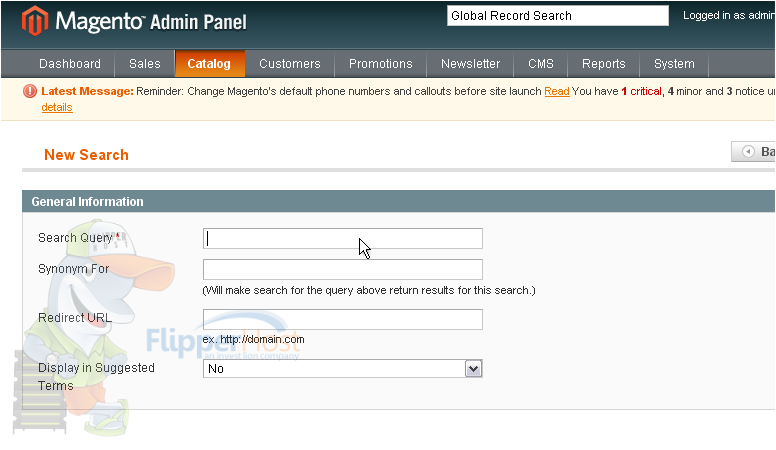Click the Magento Admin Panel title text
The width and height of the screenshot is (776, 450).
pyautogui.click(x=151, y=22)
